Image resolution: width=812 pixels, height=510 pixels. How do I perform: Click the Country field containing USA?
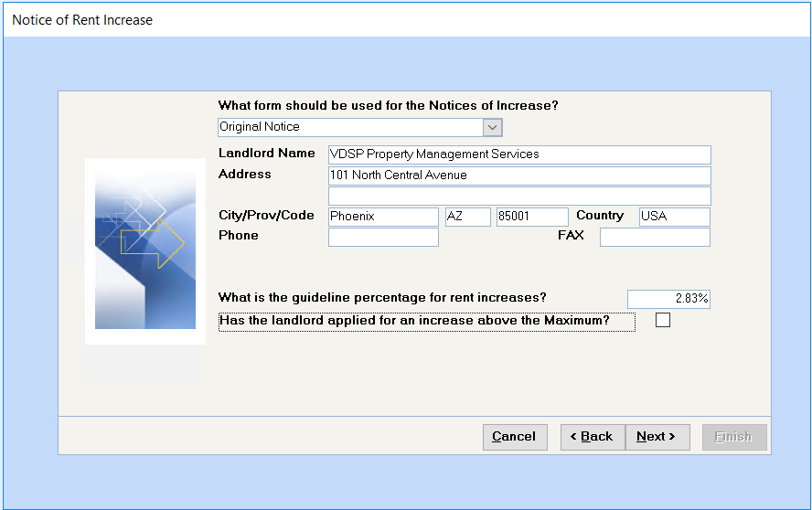[x=674, y=217]
